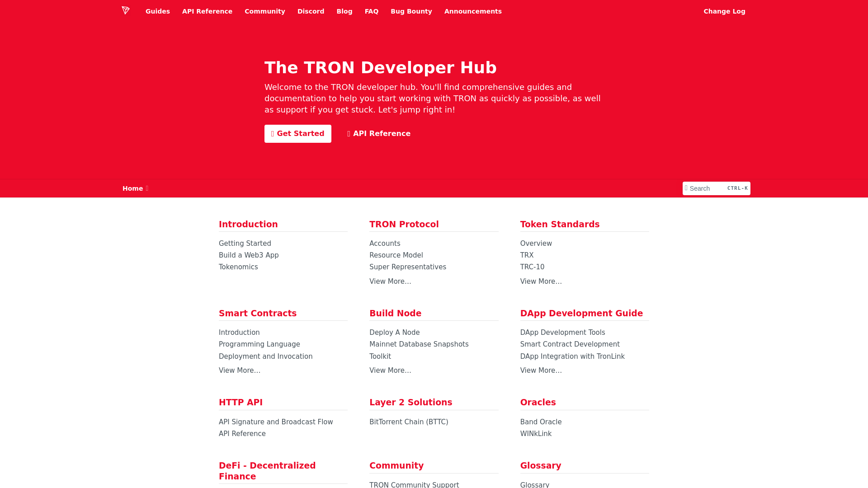Viewport: 868px width, 488px height.
Task: Open Build a Web3 App
Action: (x=249, y=255)
